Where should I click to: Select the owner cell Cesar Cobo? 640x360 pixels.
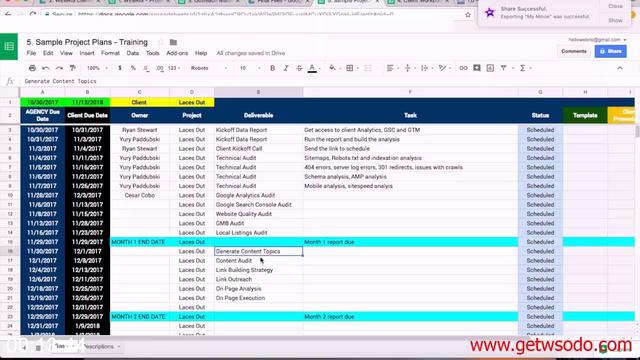coord(140,195)
